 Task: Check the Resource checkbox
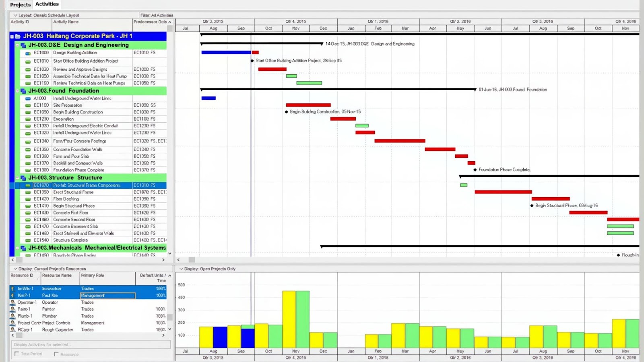(x=56, y=354)
